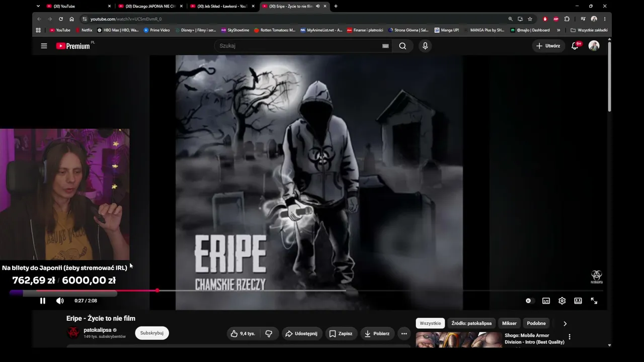The image size is (644, 362).
Task: Open the @majlo Dashboard bookmark
Action: click(x=530, y=30)
